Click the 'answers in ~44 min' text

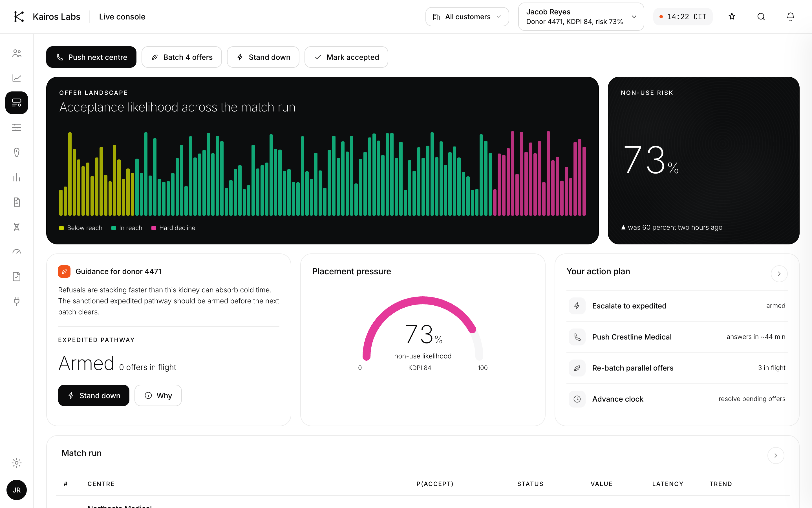pyautogui.click(x=756, y=337)
